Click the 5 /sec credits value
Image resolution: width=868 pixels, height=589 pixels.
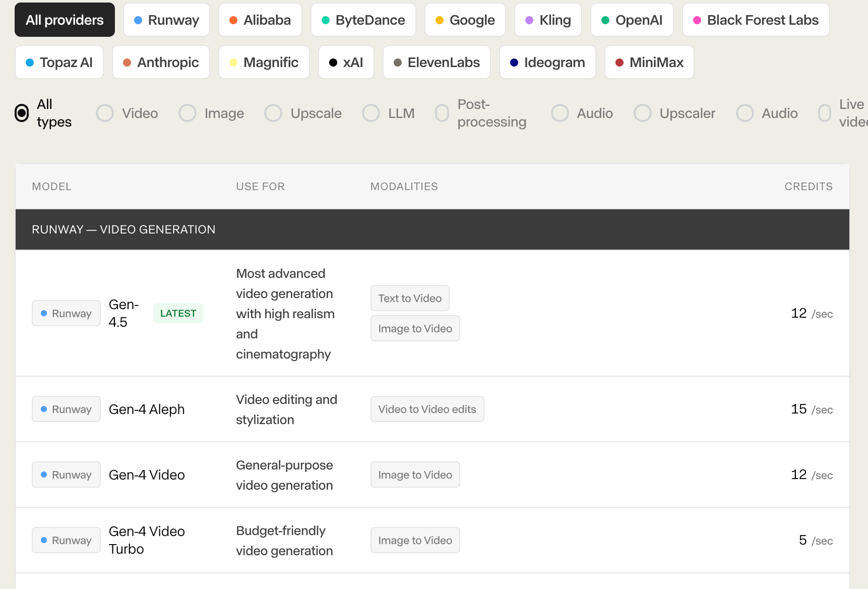tap(816, 540)
